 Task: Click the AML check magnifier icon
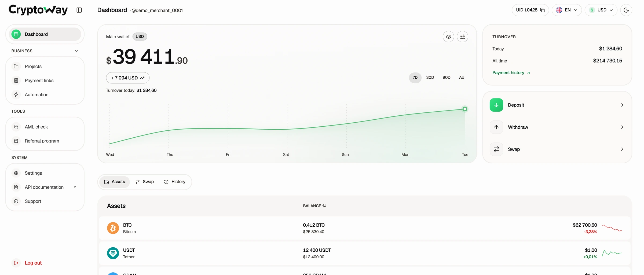(x=16, y=127)
